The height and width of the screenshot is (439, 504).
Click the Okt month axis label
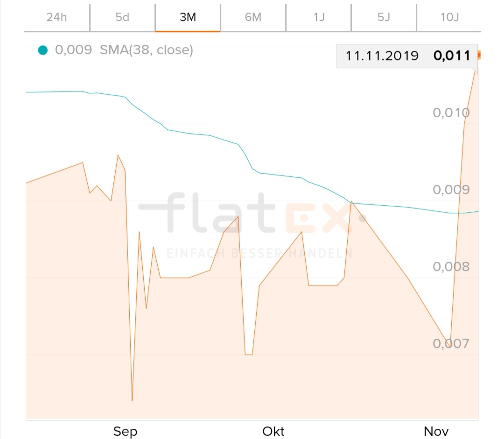click(x=273, y=431)
